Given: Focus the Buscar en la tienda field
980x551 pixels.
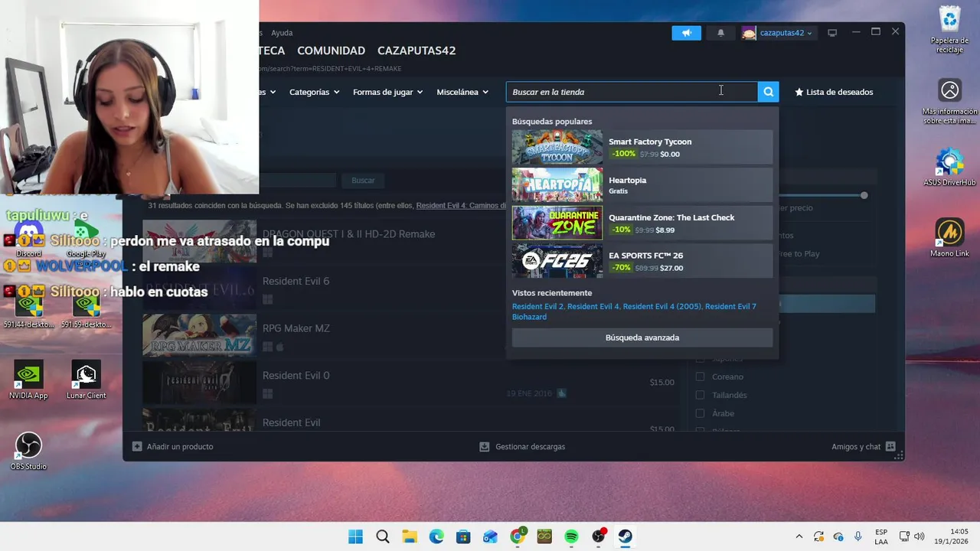Looking at the screenshot, I should coord(632,92).
